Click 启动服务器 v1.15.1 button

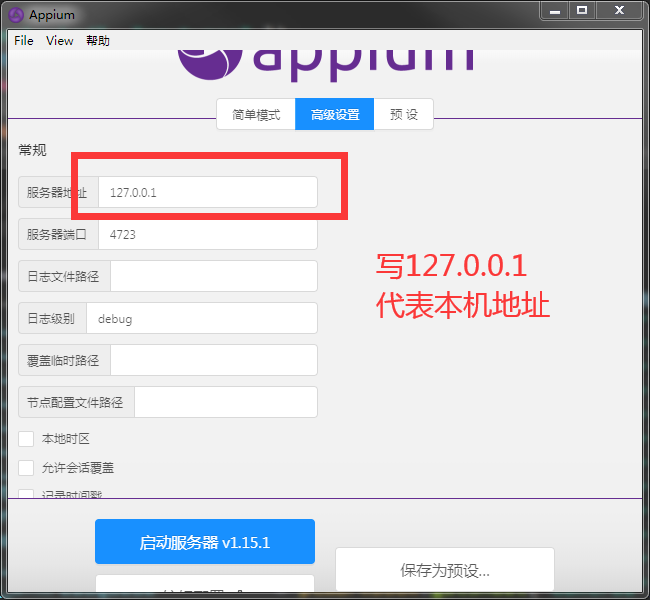(205, 542)
